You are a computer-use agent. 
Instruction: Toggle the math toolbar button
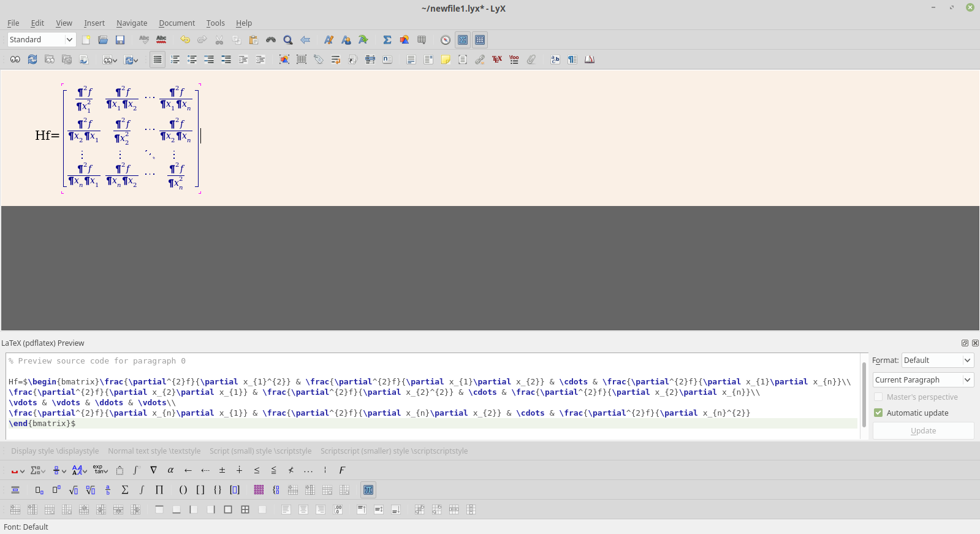[x=463, y=40]
